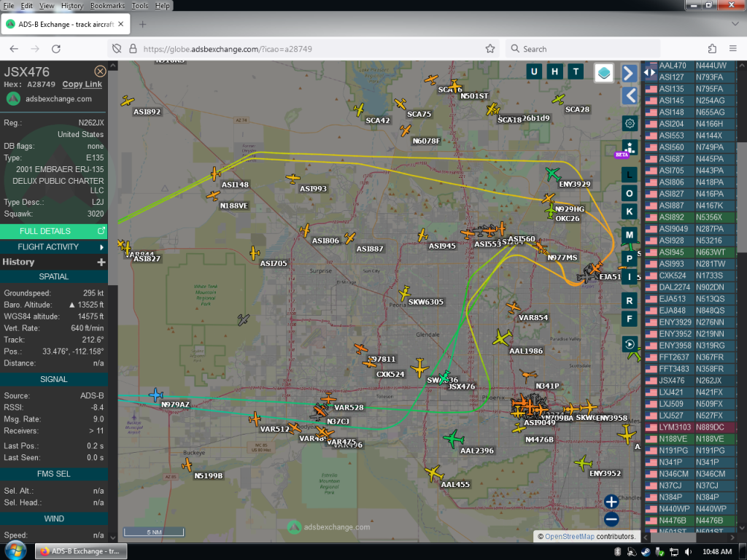Select the SKW6305 aircraft icon
This screenshot has height=560, width=747.
[x=404, y=293]
